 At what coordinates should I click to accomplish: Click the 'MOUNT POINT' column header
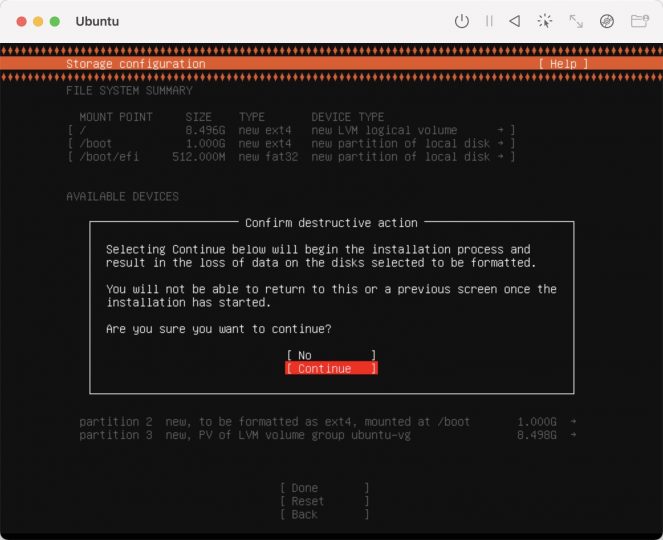[x=115, y=117]
